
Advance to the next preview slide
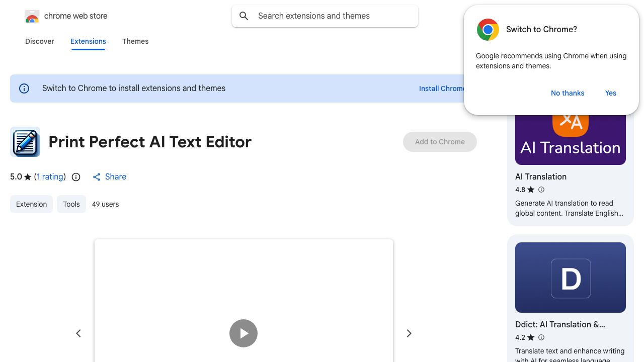tap(409, 333)
